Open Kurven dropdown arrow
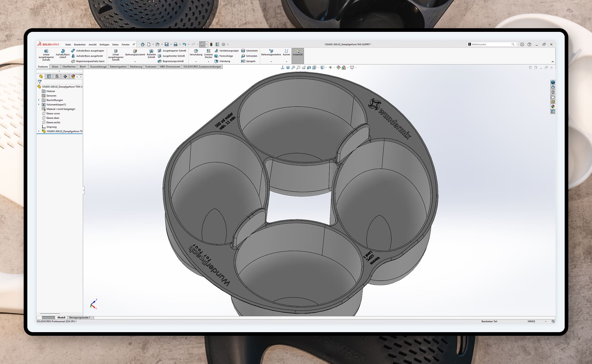The width and height of the screenshot is (592, 364). coord(286,62)
